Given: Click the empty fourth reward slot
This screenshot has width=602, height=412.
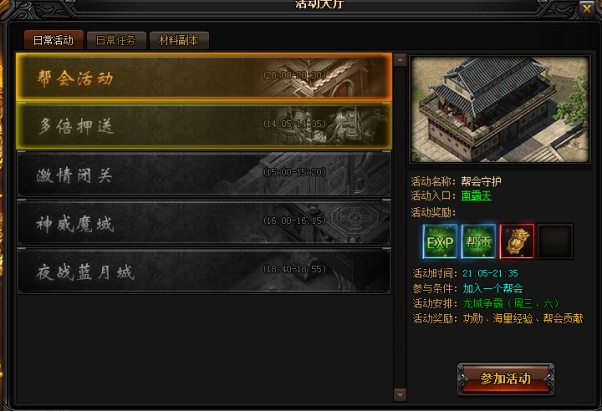Looking at the screenshot, I should click(555, 242).
